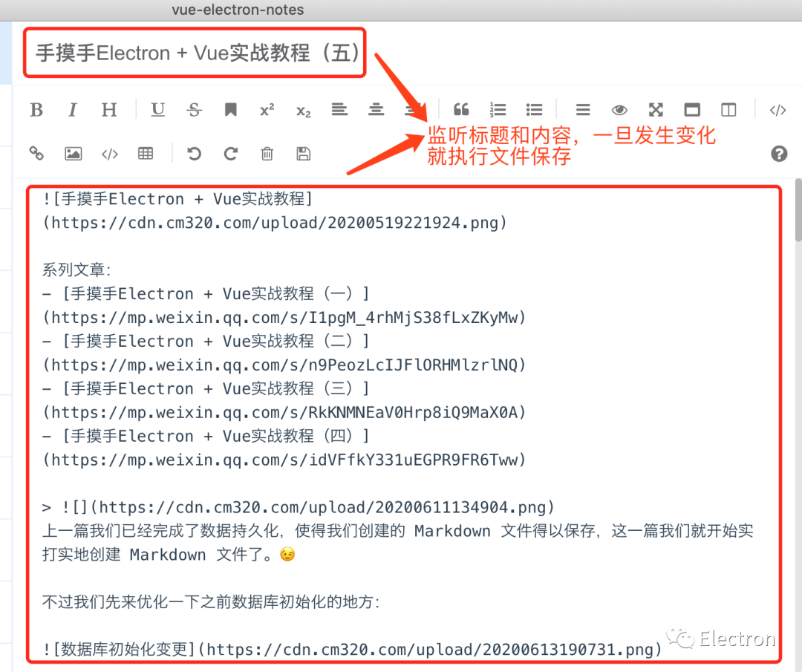Undo the last edit
This screenshot has width=802, height=672.
point(194,154)
